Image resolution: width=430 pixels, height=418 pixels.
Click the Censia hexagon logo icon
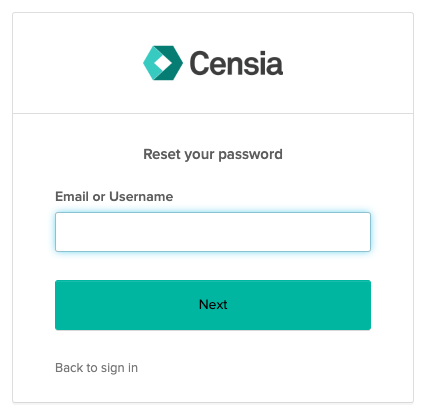pos(163,63)
